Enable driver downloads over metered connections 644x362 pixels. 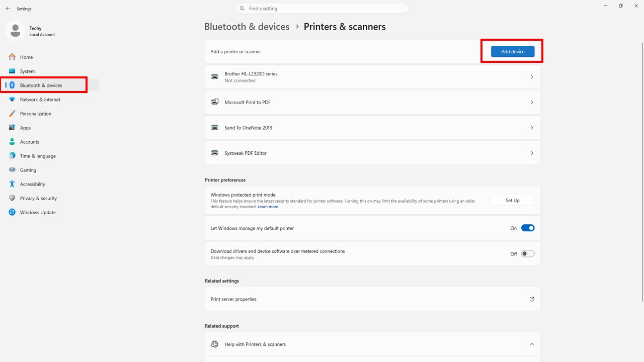[527, 254]
